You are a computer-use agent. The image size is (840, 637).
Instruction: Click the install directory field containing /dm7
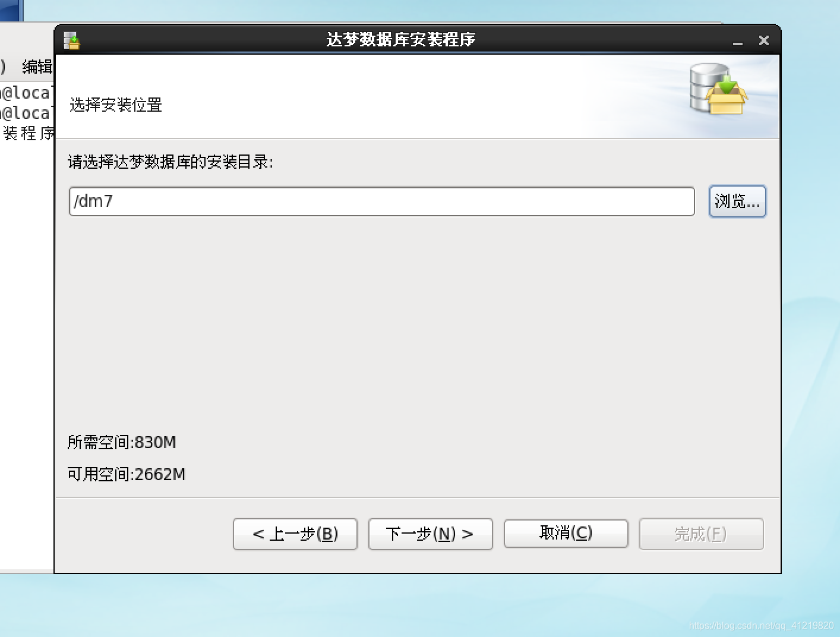tap(381, 201)
